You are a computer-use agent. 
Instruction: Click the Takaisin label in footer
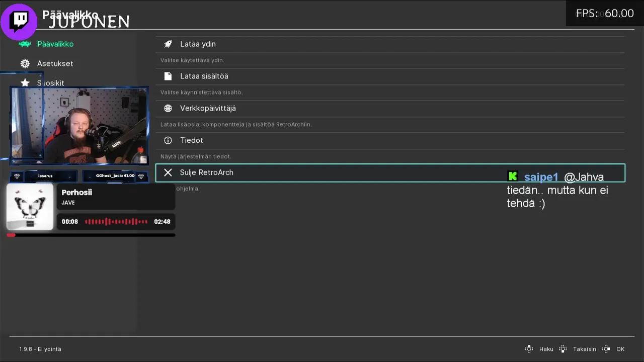pos(584,349)
